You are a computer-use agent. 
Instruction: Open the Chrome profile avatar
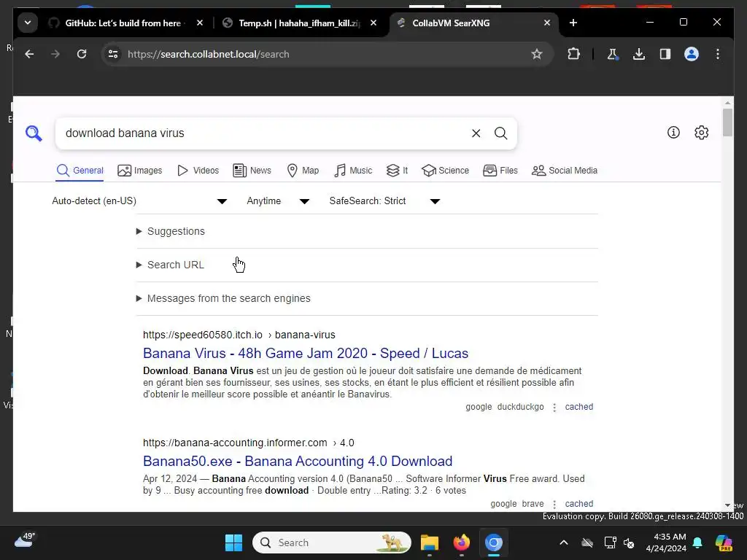692,54
